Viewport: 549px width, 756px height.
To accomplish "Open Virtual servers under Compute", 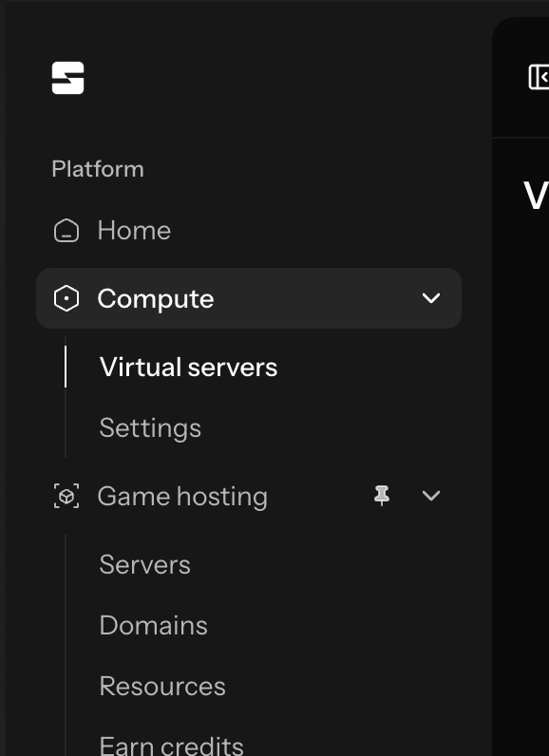I will (x=188, y=367).
